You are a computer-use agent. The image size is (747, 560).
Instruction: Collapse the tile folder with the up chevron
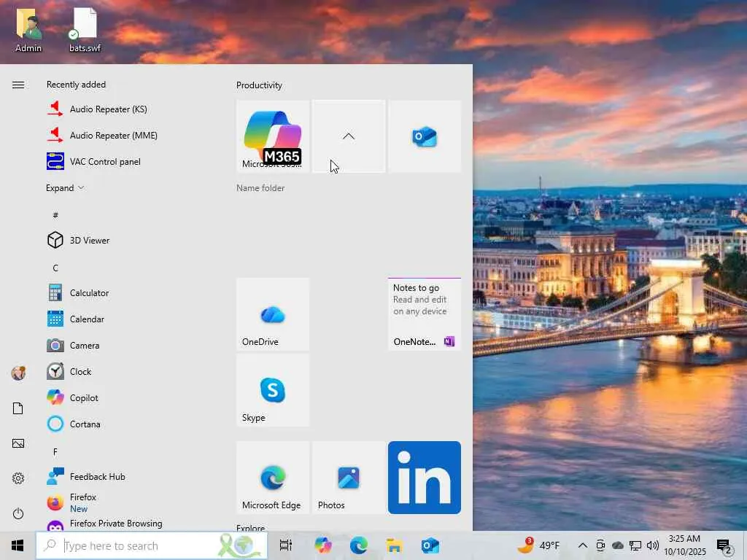click(349, 136)
